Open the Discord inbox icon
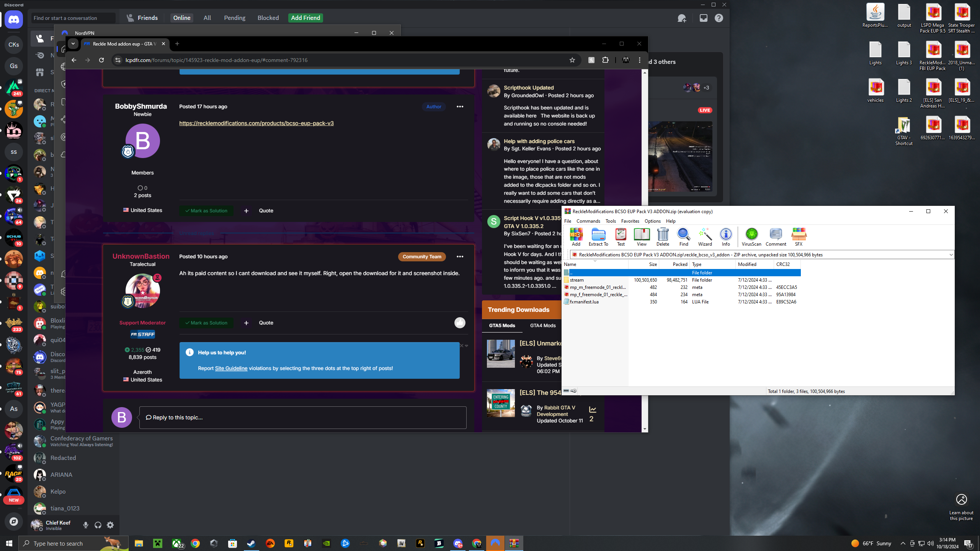980x551 pixels. pos(703,18)
